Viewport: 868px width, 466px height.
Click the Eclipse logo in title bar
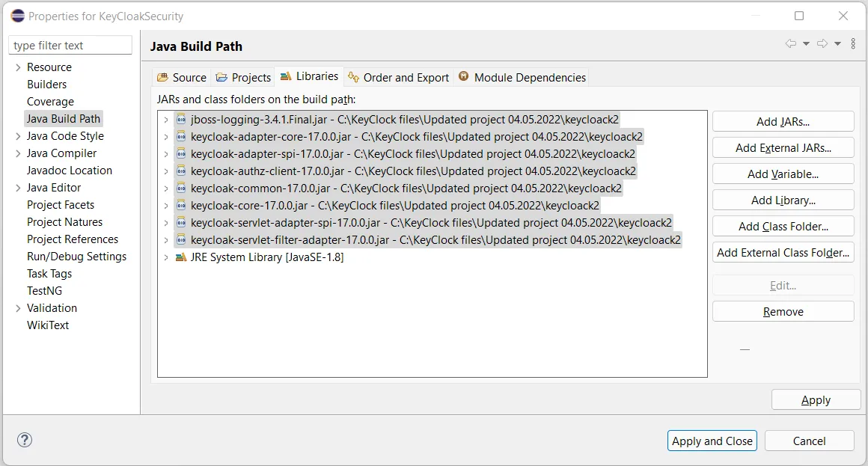18,16
